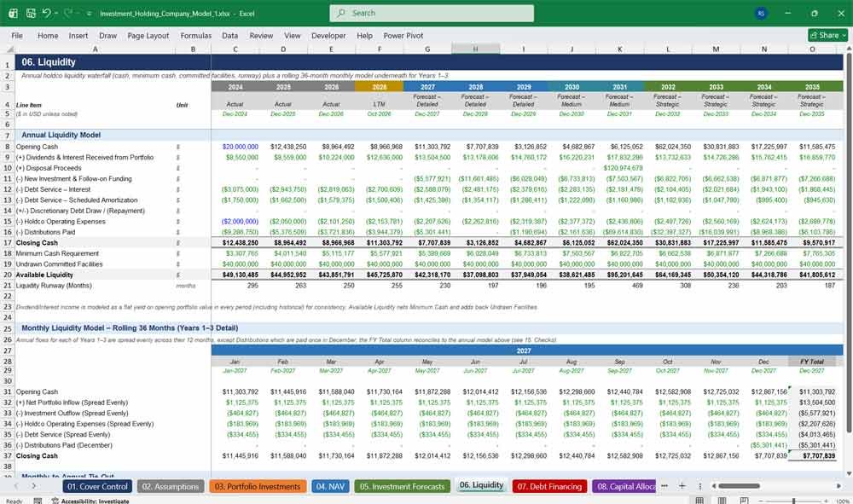
Task: Click the previous sheet navigation arrow
Action: [x=15, y=486]
